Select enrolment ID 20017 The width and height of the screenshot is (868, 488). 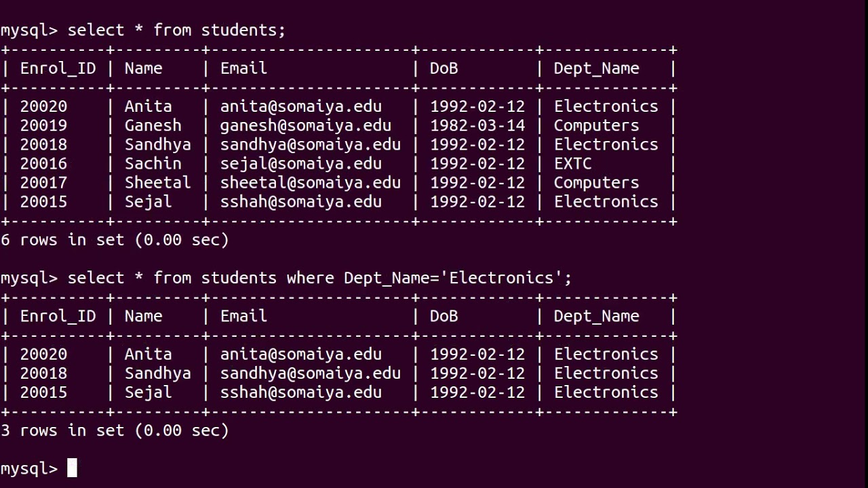43,183
